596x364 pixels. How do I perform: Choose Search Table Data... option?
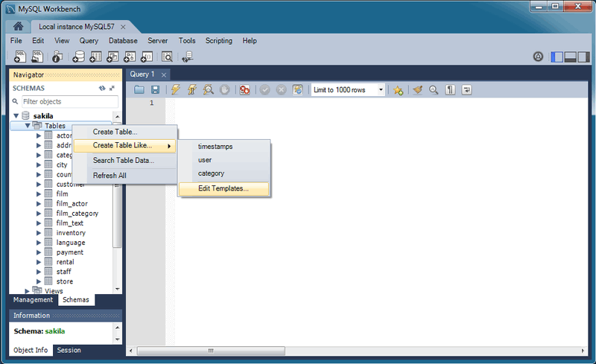click(x=124, y=161)
